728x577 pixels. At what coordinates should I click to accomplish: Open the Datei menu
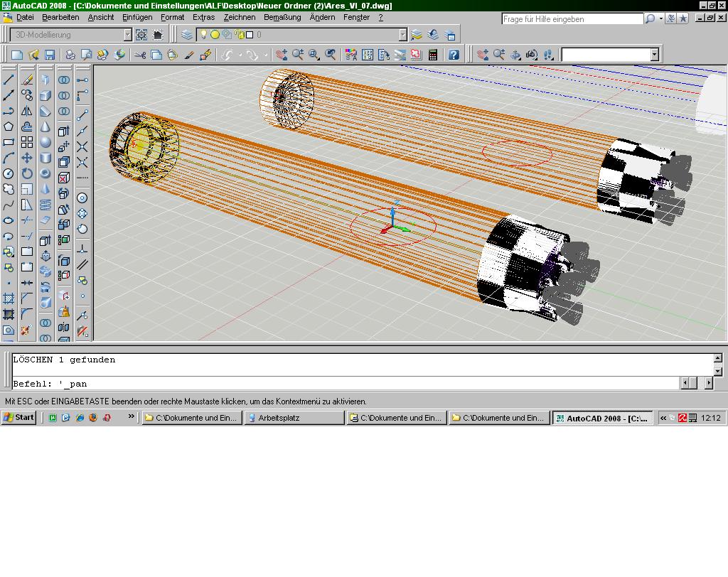click(25, 17)
